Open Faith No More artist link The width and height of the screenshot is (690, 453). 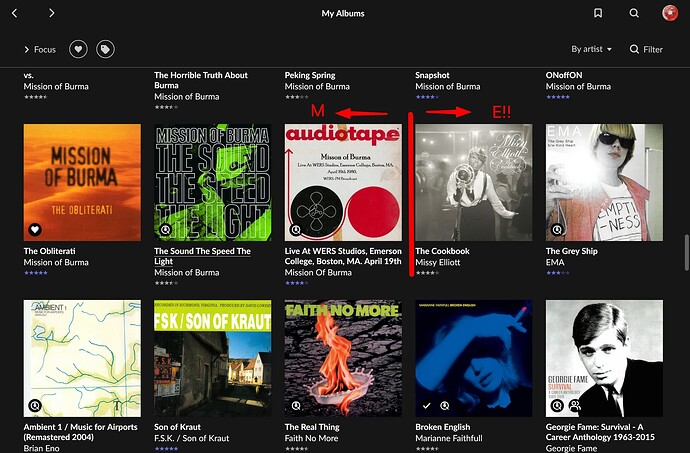[x=311, y=438]
